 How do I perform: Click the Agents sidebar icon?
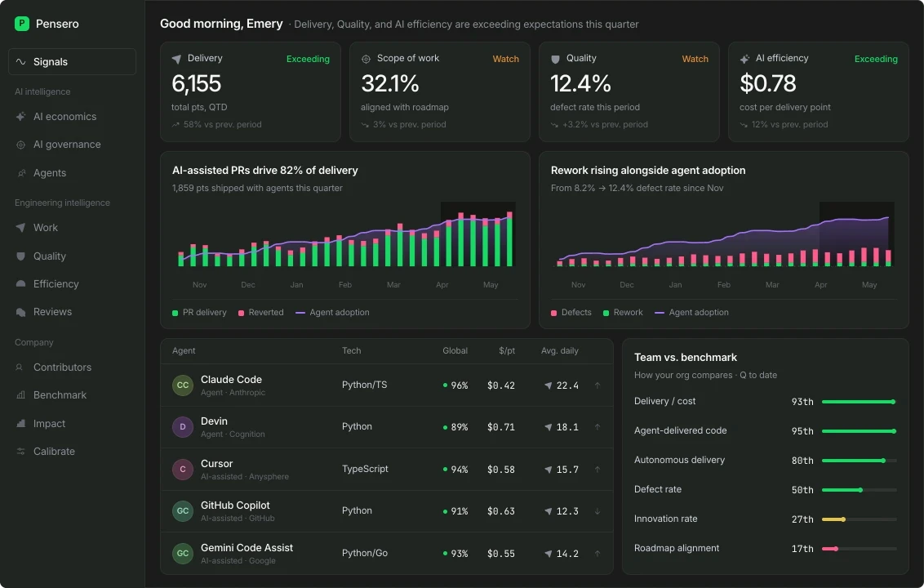(20, 173)
